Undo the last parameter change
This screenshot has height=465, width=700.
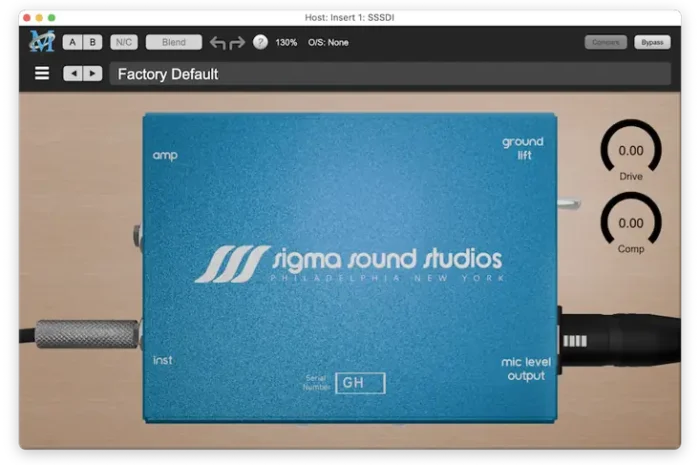point(217,42)
